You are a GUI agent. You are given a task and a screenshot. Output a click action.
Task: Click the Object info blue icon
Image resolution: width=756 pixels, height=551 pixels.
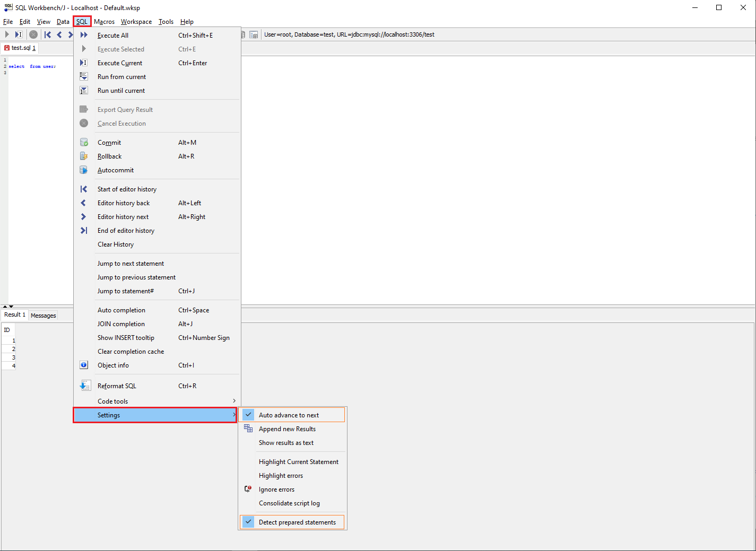pos(84,365)
